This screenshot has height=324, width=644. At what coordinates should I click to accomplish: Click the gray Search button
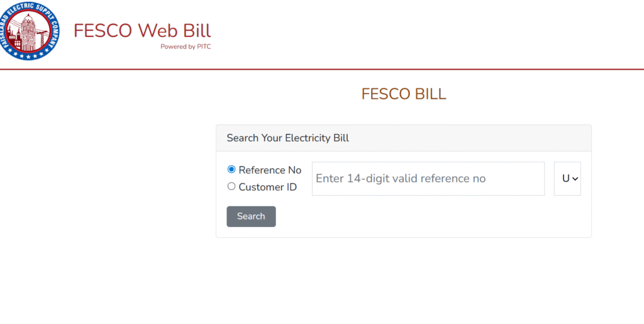[x=251, y=216]
